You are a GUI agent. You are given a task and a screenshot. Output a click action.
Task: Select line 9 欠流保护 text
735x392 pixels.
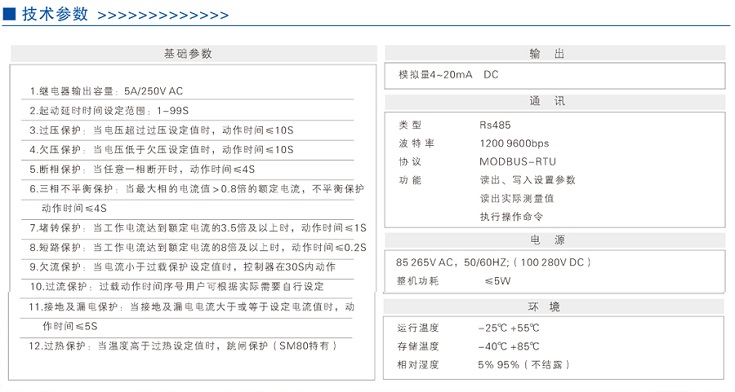[x=182, y=267]
